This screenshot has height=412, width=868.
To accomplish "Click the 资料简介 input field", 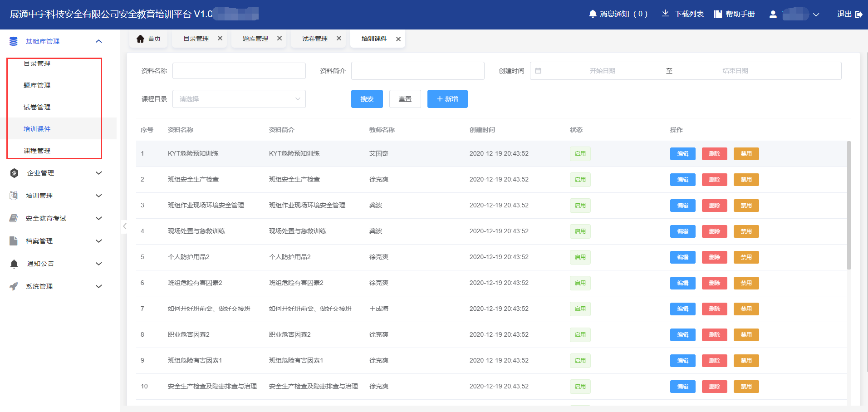I will 418,71.
